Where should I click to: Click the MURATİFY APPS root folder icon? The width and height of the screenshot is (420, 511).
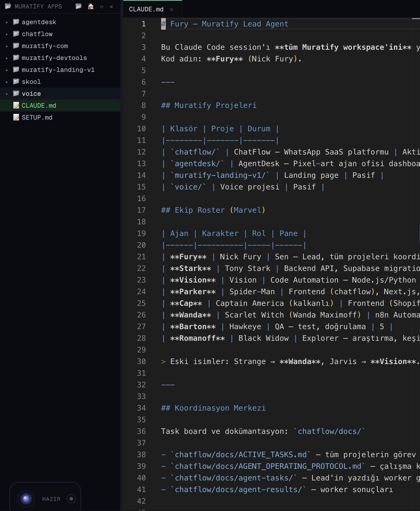pos(8,6)
